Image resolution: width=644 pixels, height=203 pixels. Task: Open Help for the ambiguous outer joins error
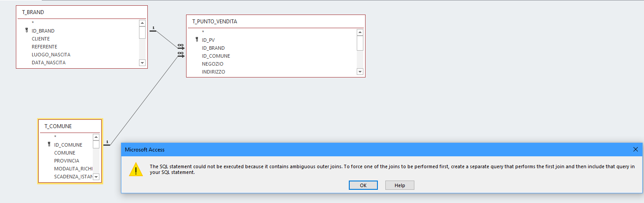(x=399, y=185)
